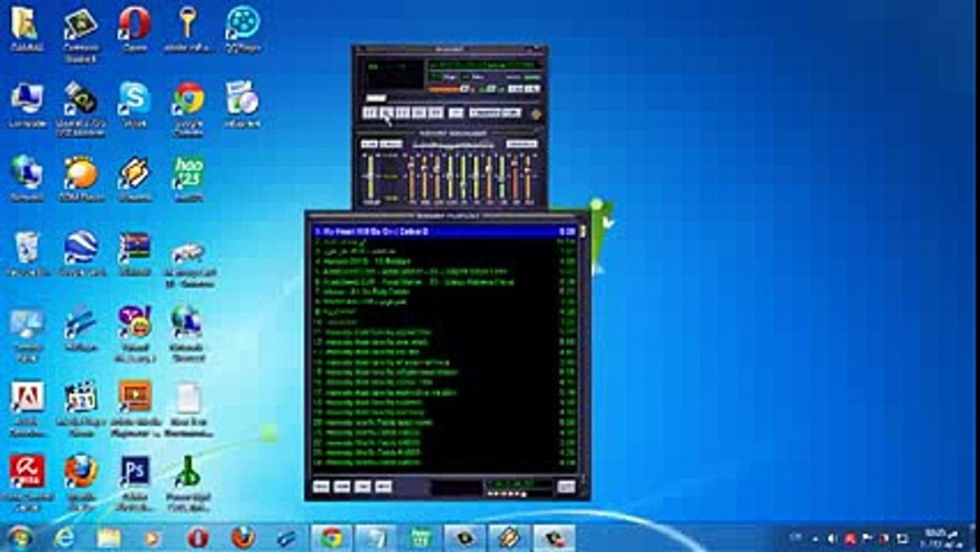This screenshot has width=980, height=552.
Task: Open the playlist LIST OPTS button
Action: [566, 486]
